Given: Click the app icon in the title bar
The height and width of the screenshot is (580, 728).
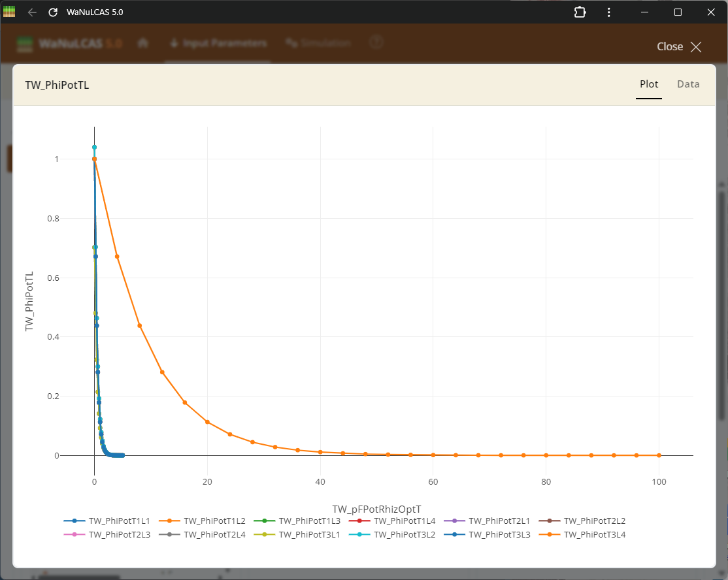Looking at the screenshot, I should [8, 12].
